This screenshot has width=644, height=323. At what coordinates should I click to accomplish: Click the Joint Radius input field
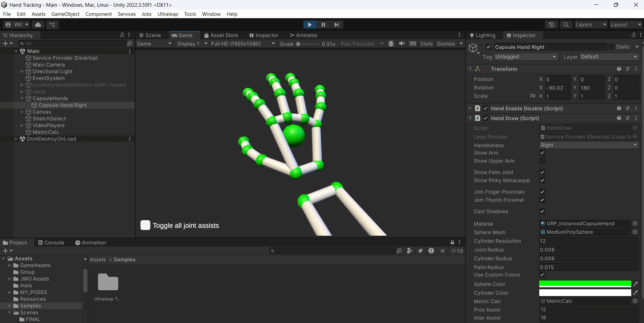(x=589, y=250)
